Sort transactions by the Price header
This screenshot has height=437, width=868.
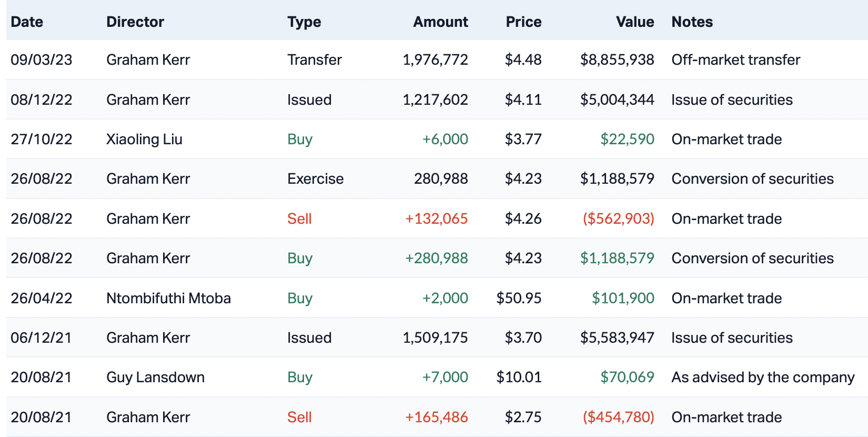click(523, 22)
